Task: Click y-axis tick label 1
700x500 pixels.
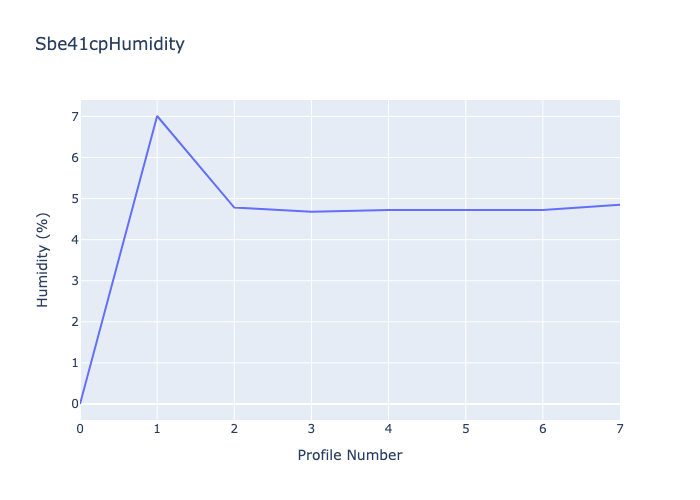Action: (x=74, y=363)
